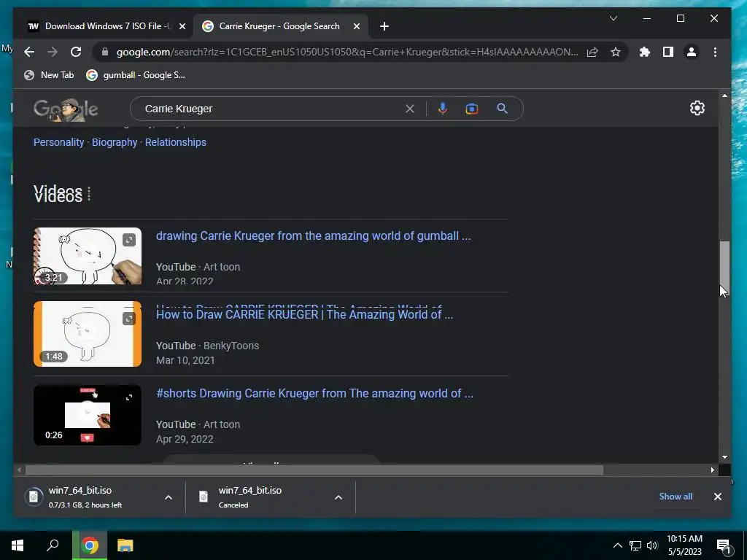Screen dimensions: 747x560
Task: Open the profile avatar menu
Action: pos(692,52)
